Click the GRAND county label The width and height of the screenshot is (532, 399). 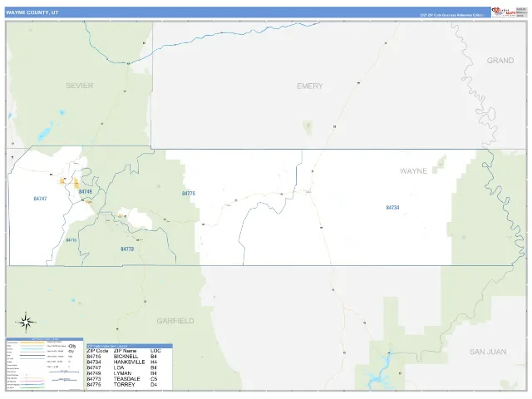tap(500, 61)
